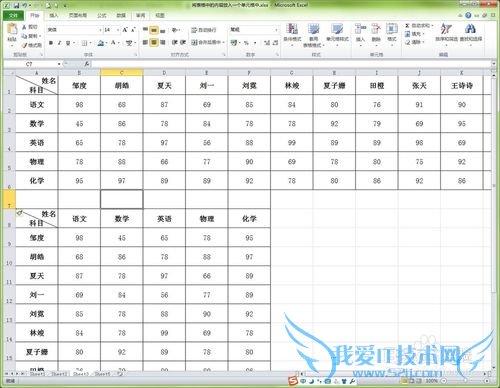The image size is (500, 388).
Task: Toggle middle vertical alignment
Action: click(x=154, y=30)
